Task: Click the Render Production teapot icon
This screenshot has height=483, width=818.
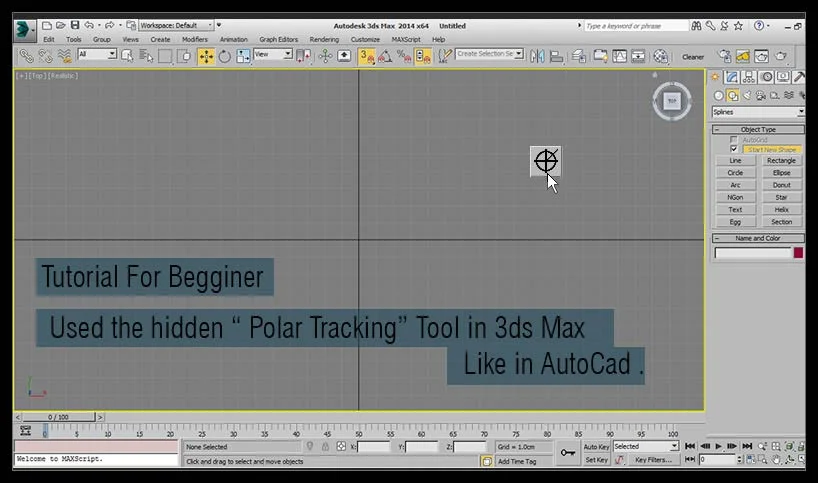Action: point(781,56)
